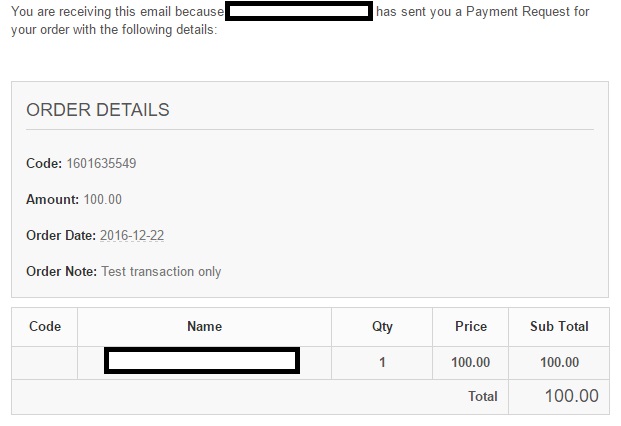
Task: Click the Price column header
Action: pyautogui.click(x=471, y=326)
